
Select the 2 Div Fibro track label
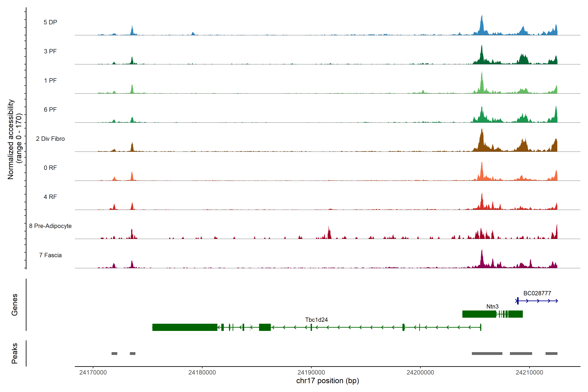click(50, 139)
